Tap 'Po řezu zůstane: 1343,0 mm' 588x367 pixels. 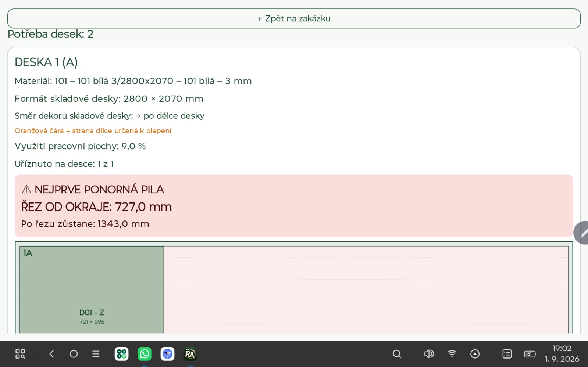(85, 224)
